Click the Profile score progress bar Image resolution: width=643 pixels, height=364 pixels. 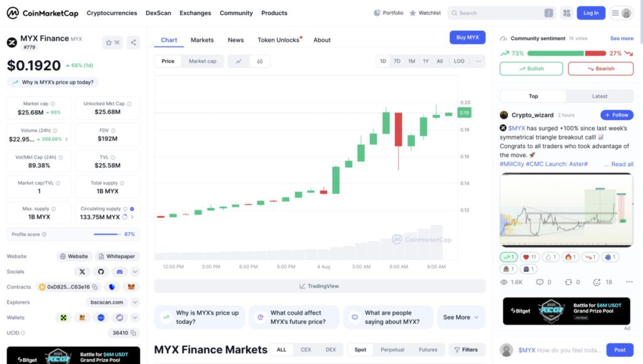(107, 234)
